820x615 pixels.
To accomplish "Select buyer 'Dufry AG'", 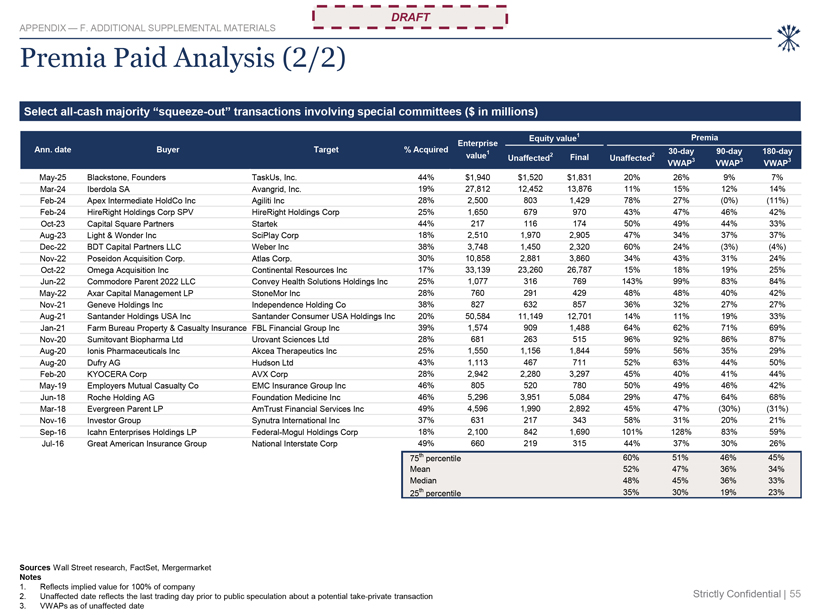I will 104,362.
